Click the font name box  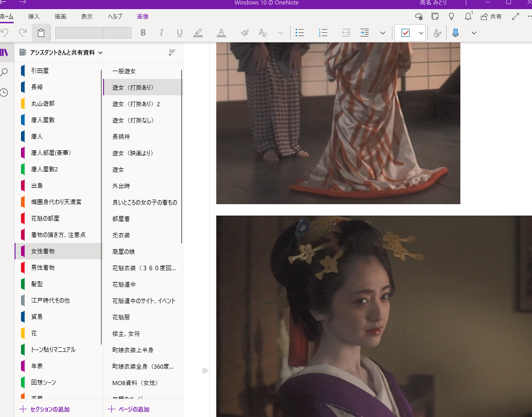tap(79, 32)
